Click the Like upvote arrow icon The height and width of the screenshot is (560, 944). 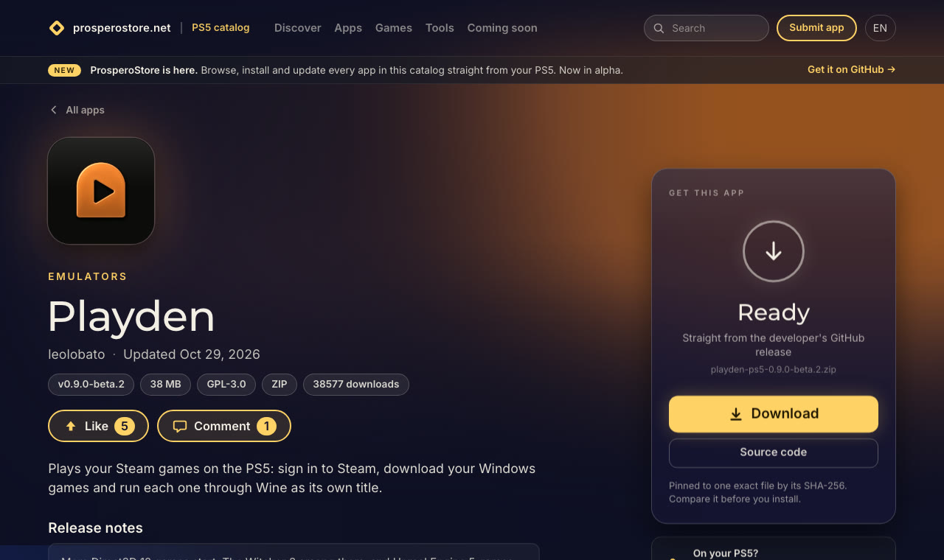click(x=71, y=426)
